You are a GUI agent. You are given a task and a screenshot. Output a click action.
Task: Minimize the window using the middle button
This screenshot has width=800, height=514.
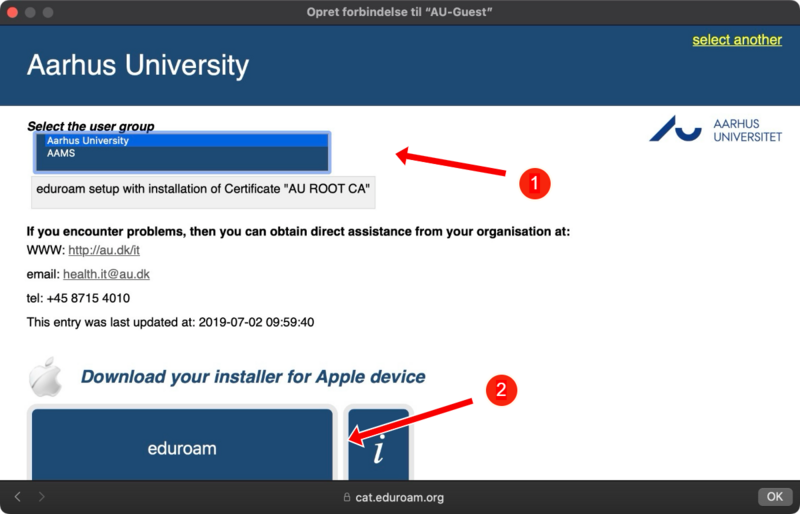pyautogui.click(x=31, y=12)
